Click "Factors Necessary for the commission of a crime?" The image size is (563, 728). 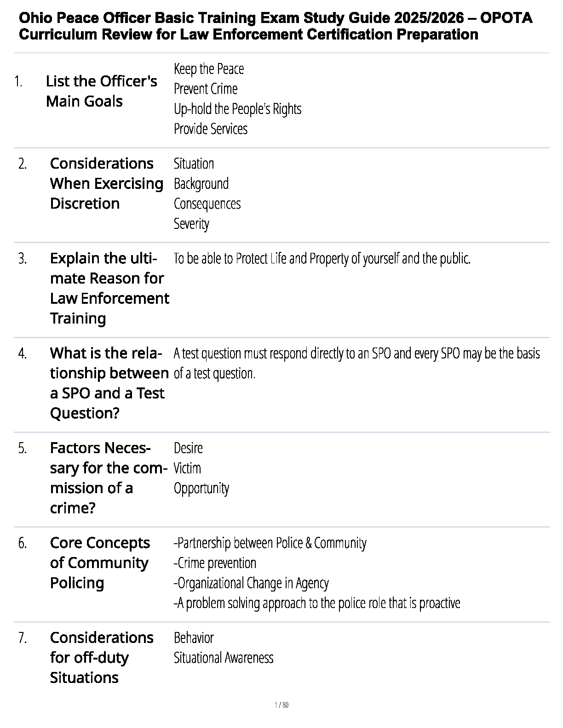pos(108,478)
